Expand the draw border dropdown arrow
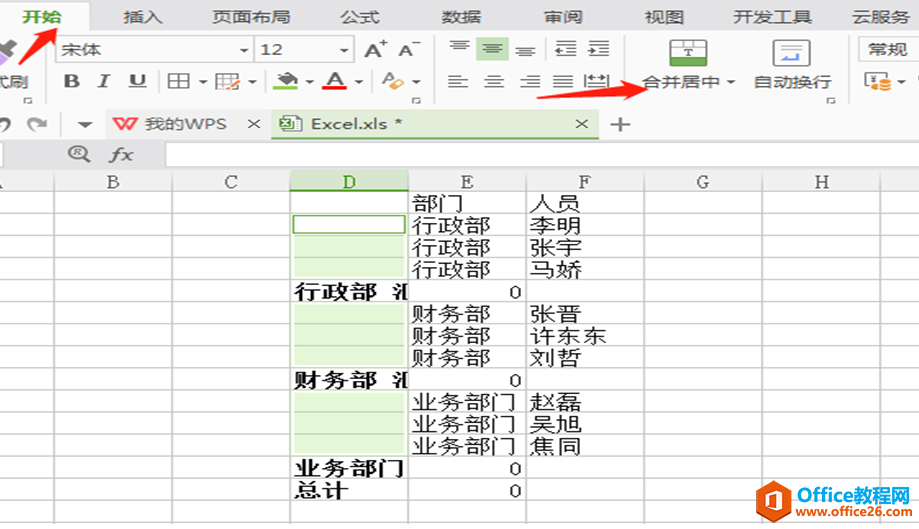 (x=252, y=81)
